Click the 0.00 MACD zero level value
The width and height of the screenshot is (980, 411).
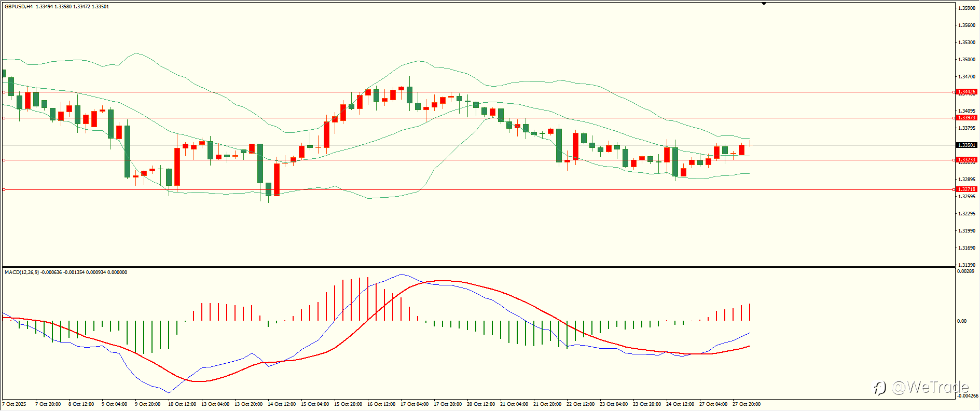click(962, 321)
